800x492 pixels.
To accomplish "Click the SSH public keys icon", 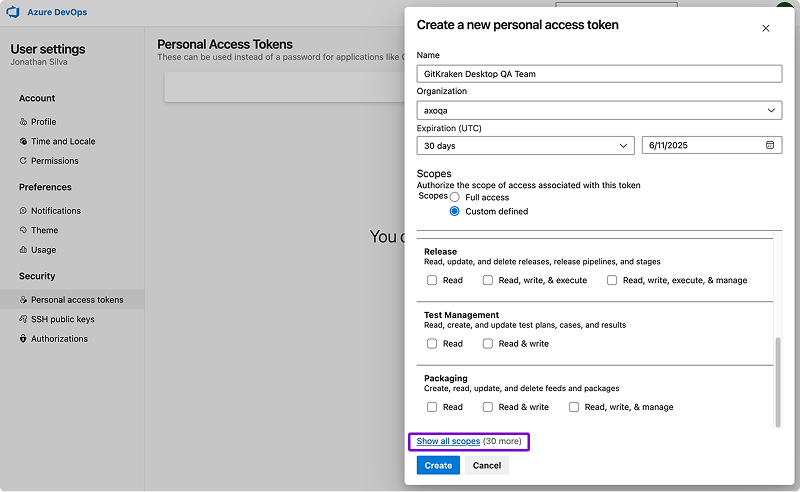I will tap(23, 319).
